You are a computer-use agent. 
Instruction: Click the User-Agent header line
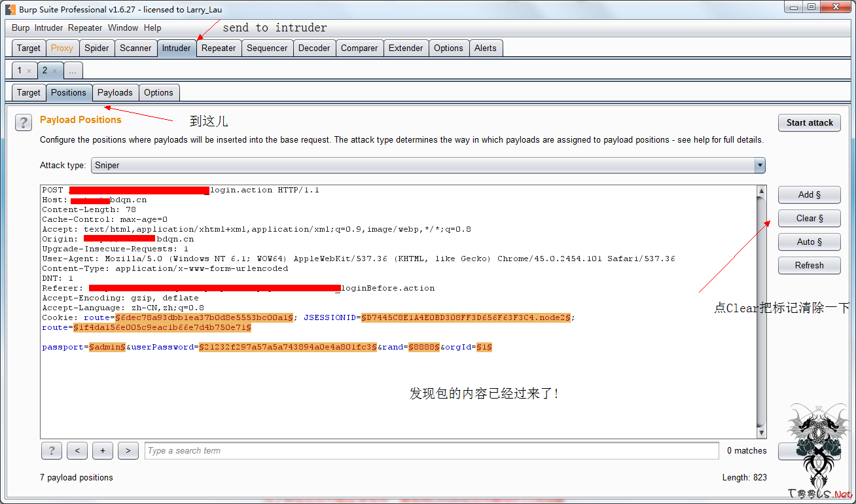pyautogui.click(x=359, y=259)
